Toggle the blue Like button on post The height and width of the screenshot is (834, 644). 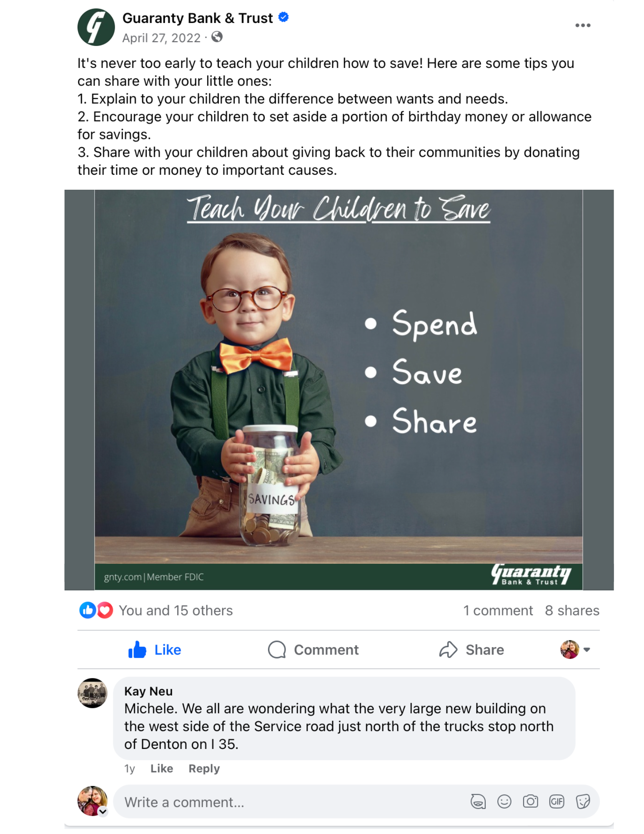coord(154,650)
